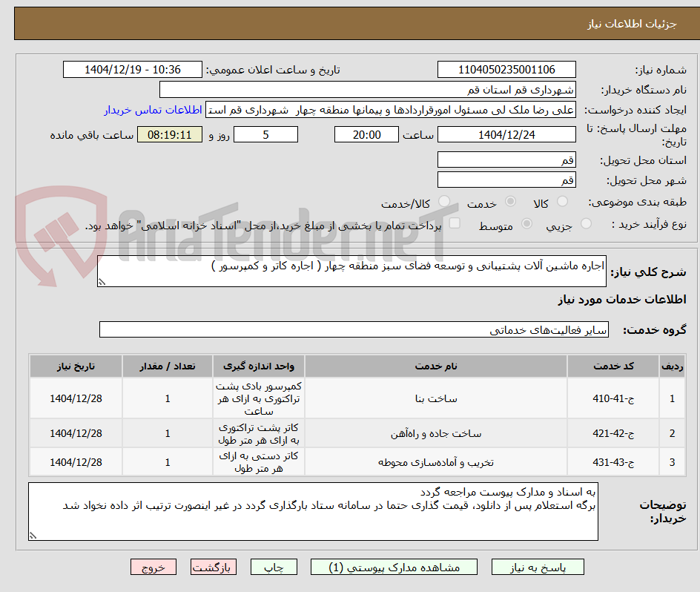Click the date 1404/12/28 in row 1
Viewport: 700px width, 592px height.
(76, 398)
